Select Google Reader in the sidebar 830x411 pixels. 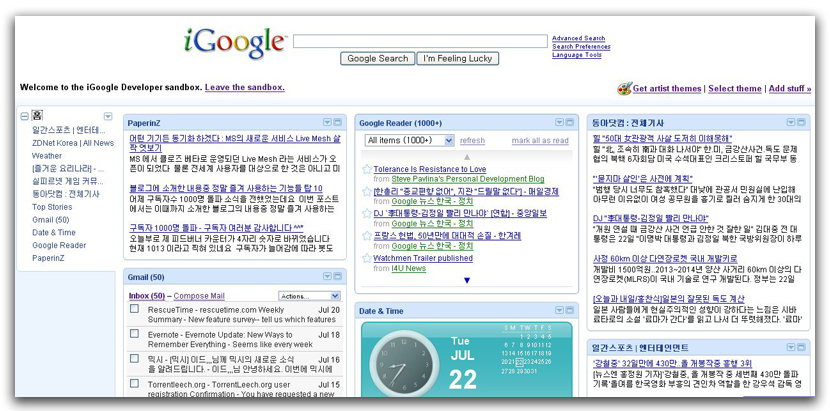pos(59,245)
